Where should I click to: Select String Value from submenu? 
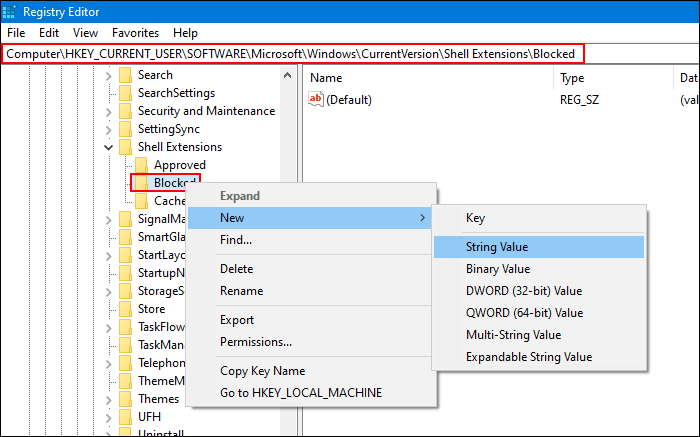(x=539, y=247)
